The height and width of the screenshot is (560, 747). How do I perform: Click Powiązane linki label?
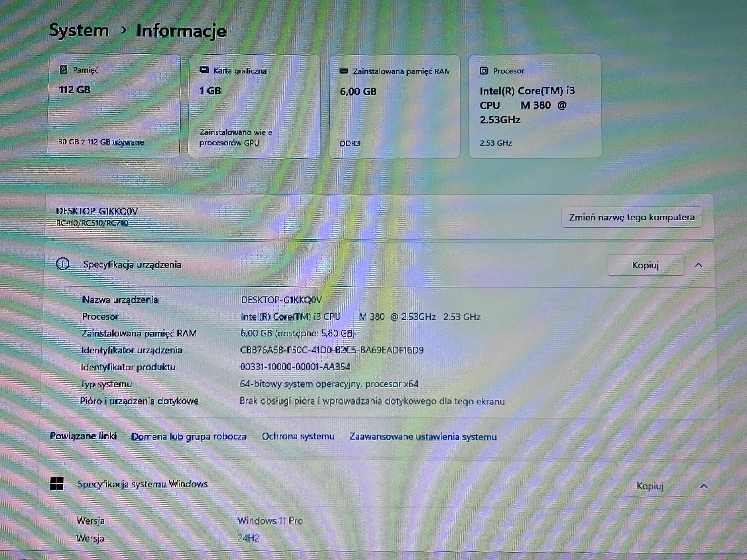click(83, 436)
